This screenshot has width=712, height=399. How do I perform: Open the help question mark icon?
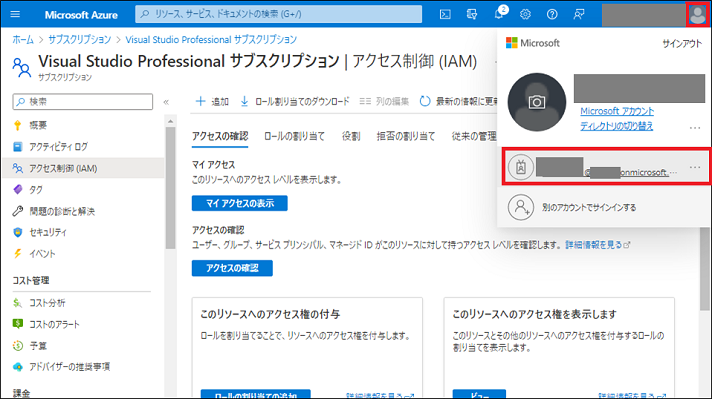click(552, 14)
